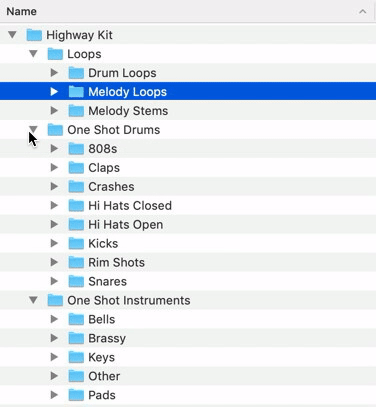This screenshot has height=407, width=376.
Task: Expand the Claps disclosure triangle
Action: click(x=54, y=167)
